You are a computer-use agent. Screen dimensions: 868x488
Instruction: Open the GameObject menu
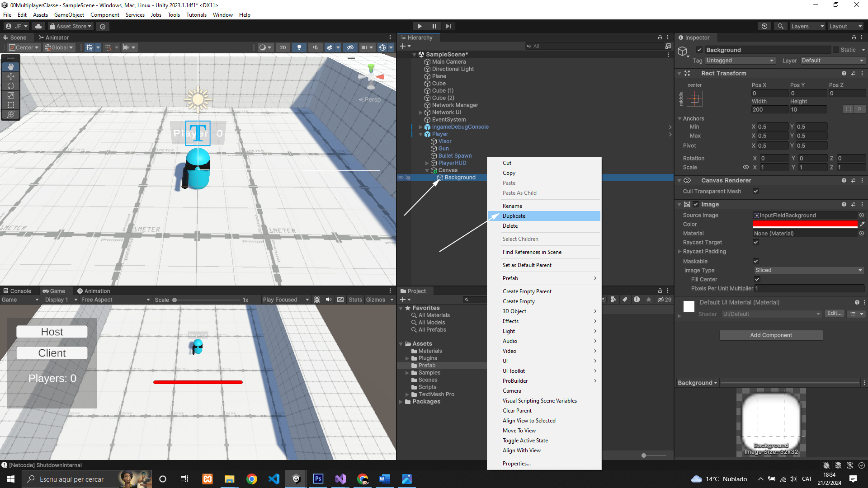coord(69,15)
